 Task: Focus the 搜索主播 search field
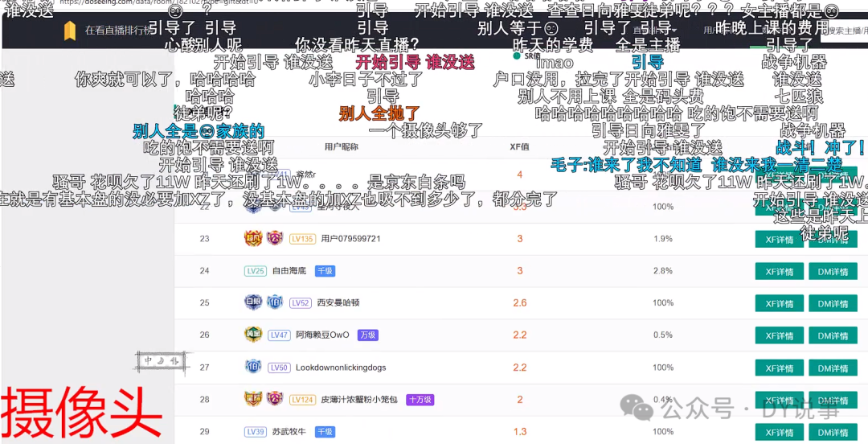click(844, 31)
